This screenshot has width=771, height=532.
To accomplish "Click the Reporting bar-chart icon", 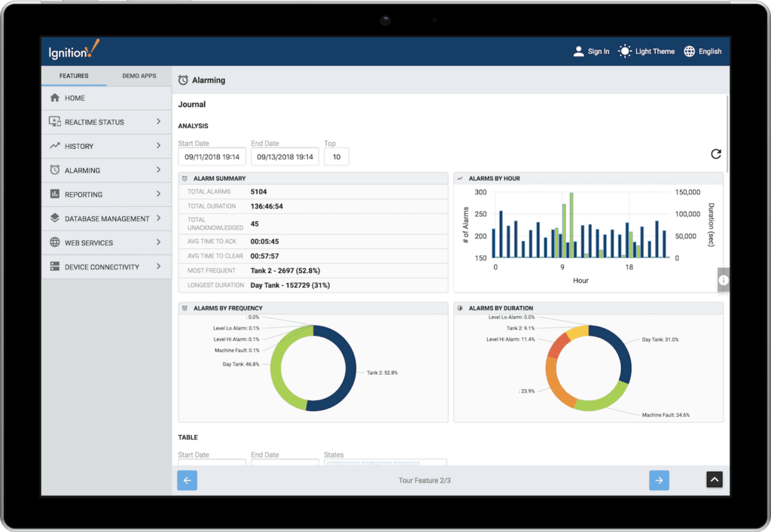I will [53, 194].
